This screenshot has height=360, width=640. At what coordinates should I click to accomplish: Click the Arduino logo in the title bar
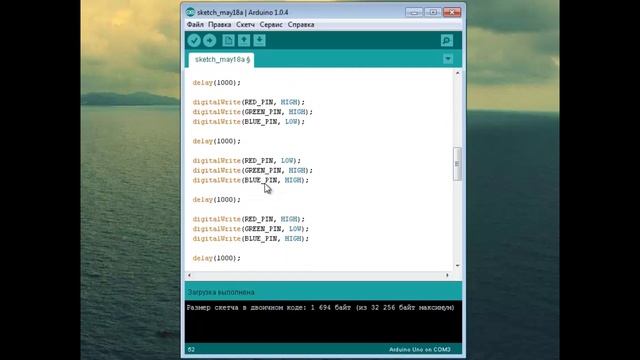[x=190, y=12]
